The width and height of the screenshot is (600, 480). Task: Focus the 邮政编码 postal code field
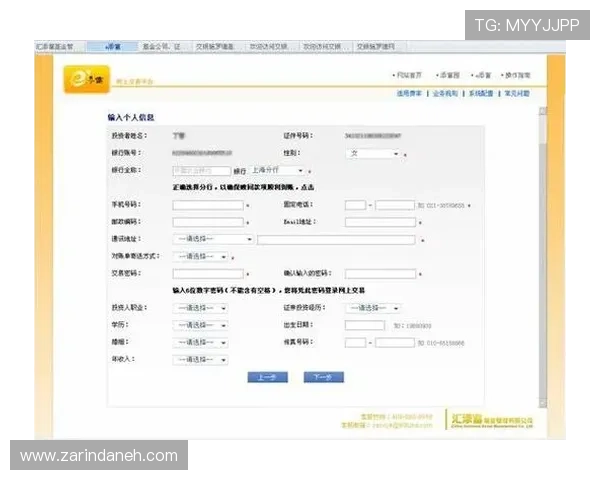pos(208,222)
